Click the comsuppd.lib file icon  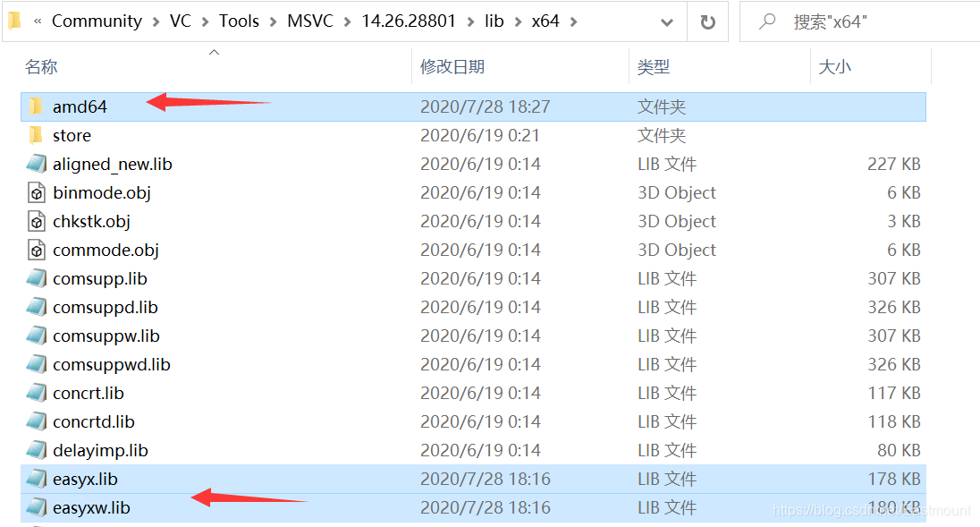click(x=37, y=307)
